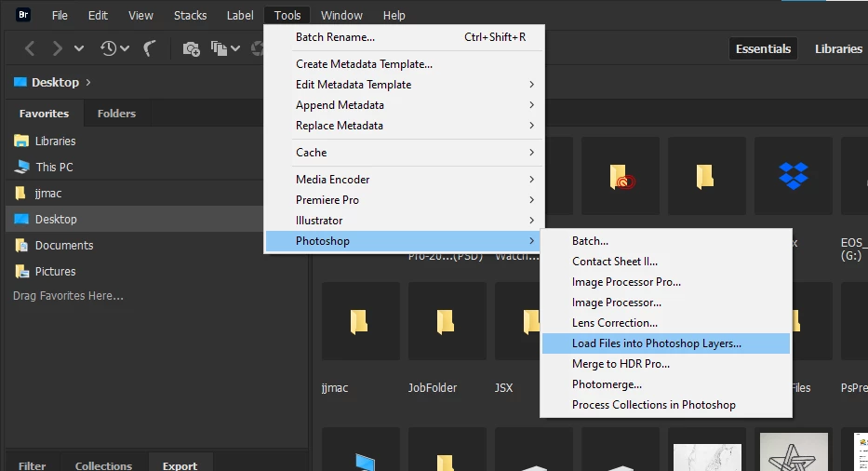Choose Merge to HDR Pro
868x471 pixels.
pyautogui.click(x=666, y=364)
